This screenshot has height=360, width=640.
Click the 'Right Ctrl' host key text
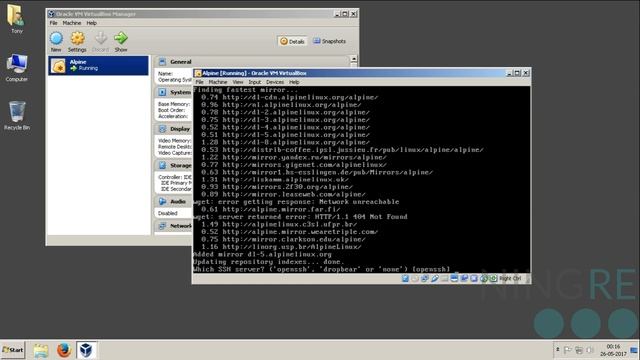(x=510, y=278)
